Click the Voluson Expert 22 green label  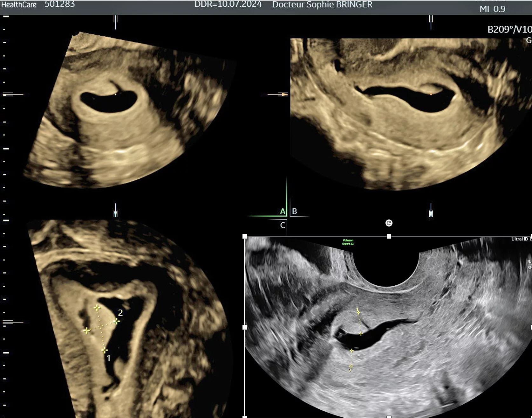point(348,242)
